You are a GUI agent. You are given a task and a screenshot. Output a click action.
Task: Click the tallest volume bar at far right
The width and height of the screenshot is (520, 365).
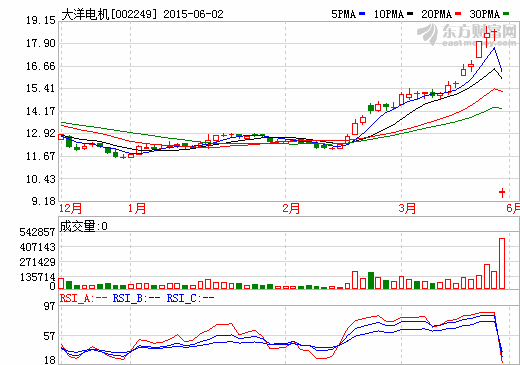(502, 263)
